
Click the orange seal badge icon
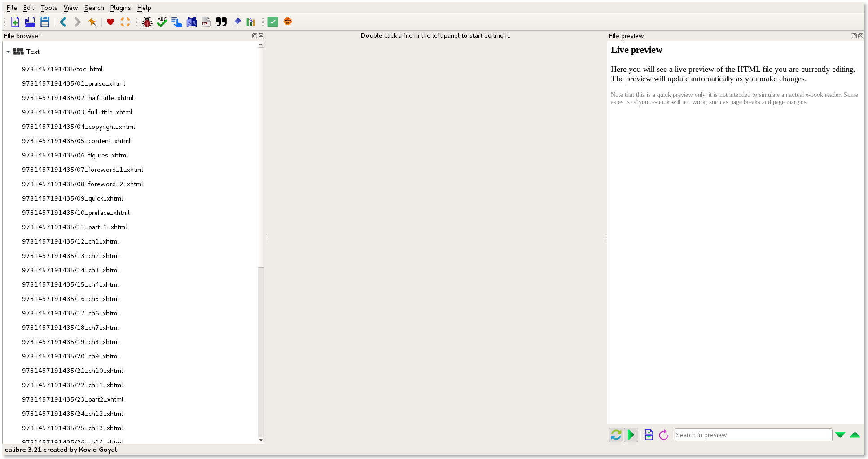288,22
